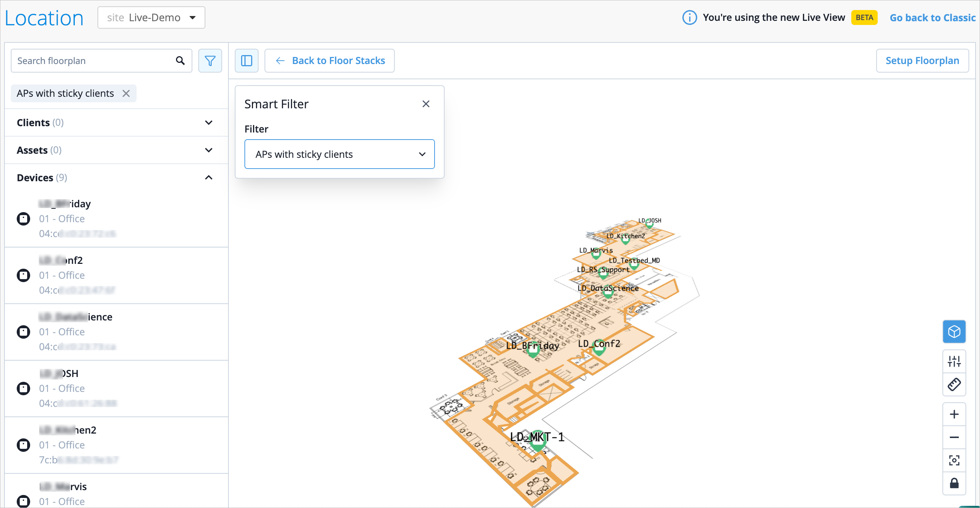Collapse the Devices section
This screenshot has width=980, height=508.
[208, 178]
